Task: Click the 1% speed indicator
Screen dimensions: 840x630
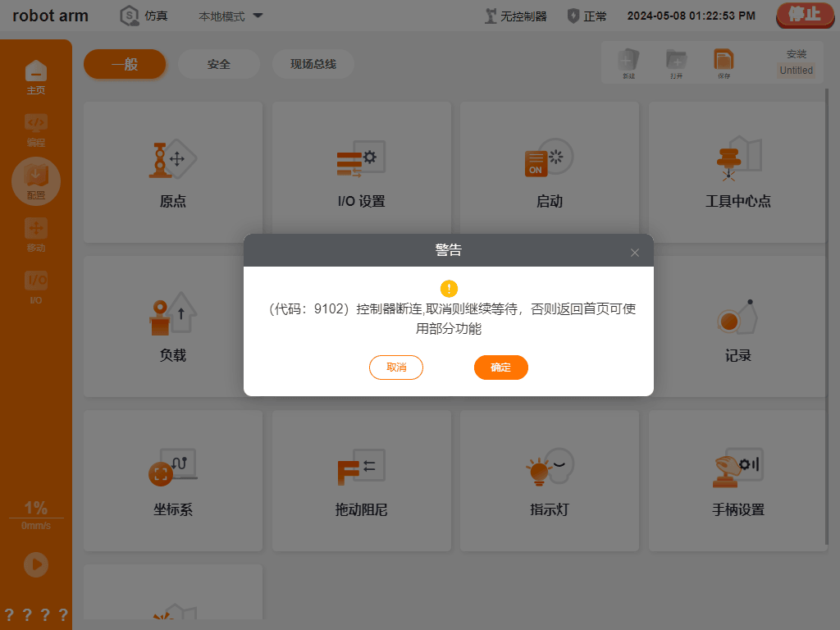Action: click(36, 507)
